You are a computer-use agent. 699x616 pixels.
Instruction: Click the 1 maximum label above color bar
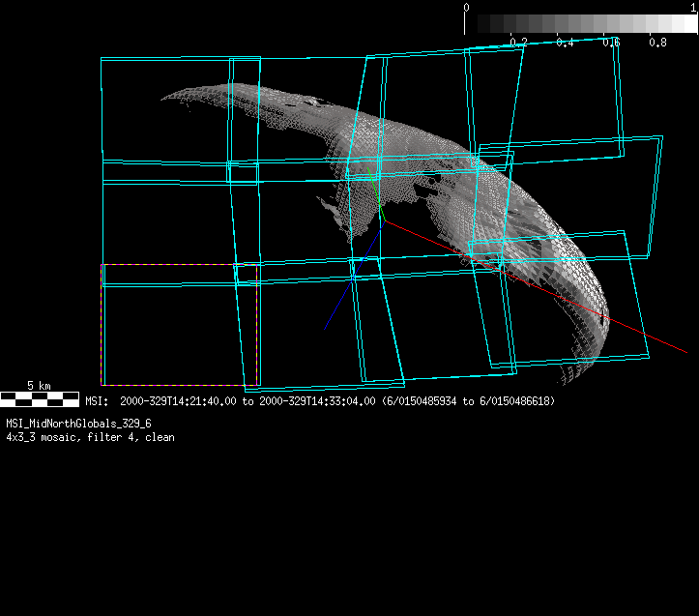(x=693, y=7)
